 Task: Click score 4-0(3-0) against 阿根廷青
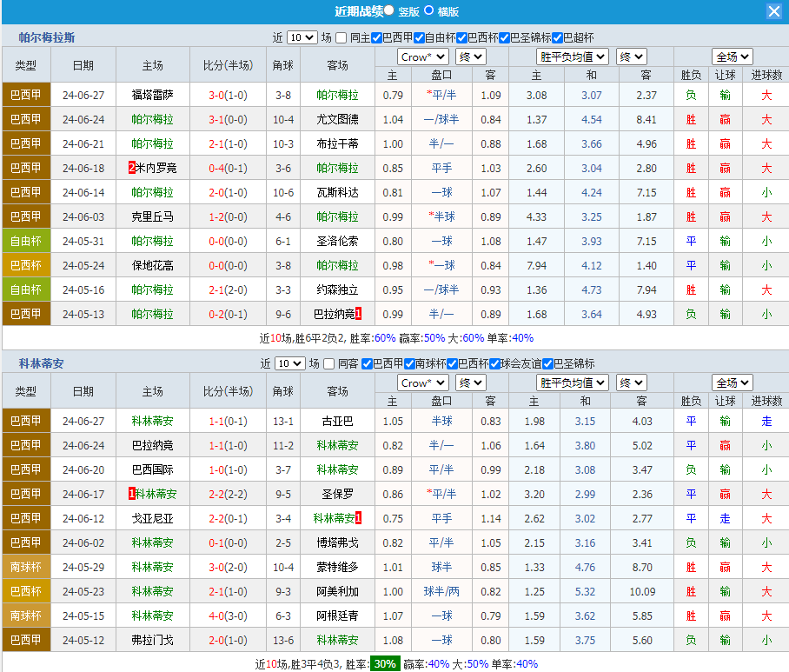(x=228, y=615)
